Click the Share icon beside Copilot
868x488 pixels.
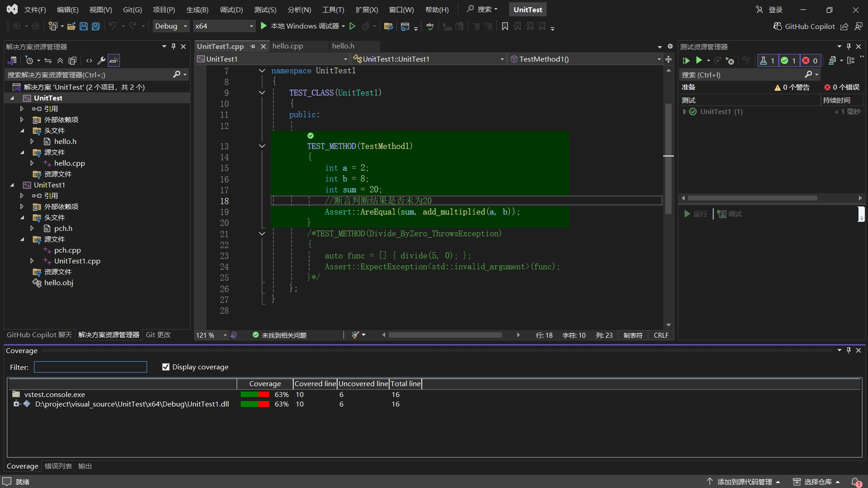pyautogui.click(x=844, y=26)
